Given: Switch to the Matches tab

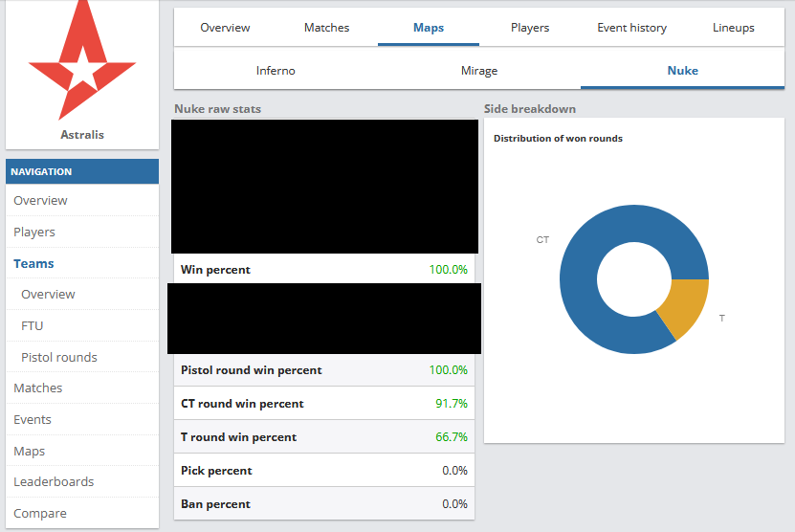Looking at the screenshot, I should coord(326,28).
